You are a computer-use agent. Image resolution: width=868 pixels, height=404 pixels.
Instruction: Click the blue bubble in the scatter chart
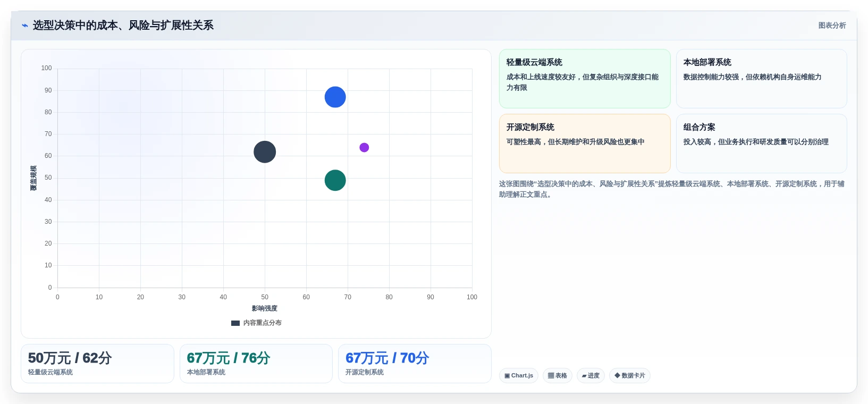tap(335, 97)
